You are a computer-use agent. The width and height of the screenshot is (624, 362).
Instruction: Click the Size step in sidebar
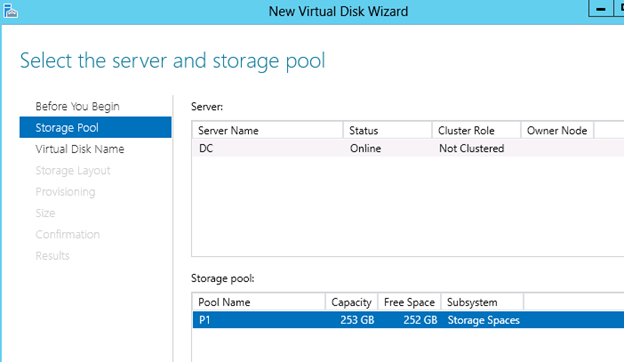pos(45,213)
